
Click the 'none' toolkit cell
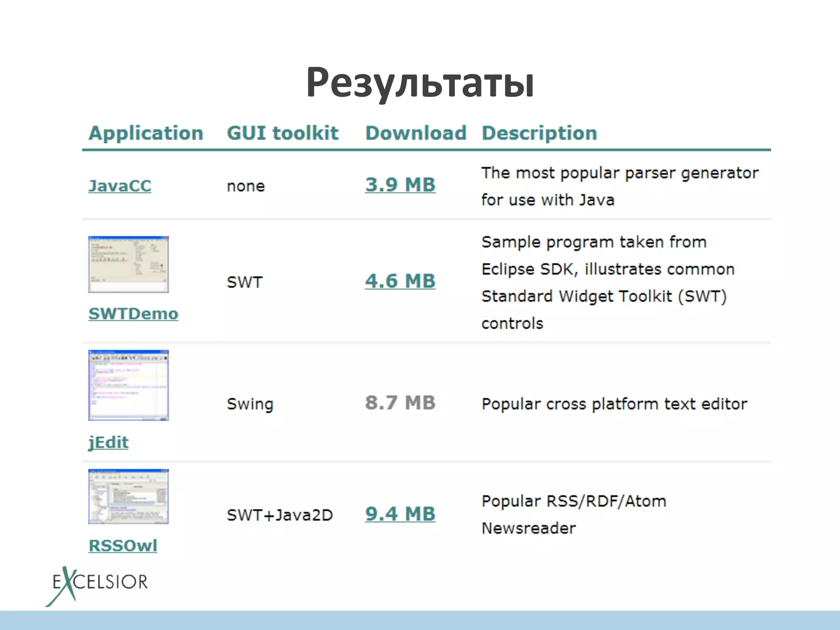246,186
